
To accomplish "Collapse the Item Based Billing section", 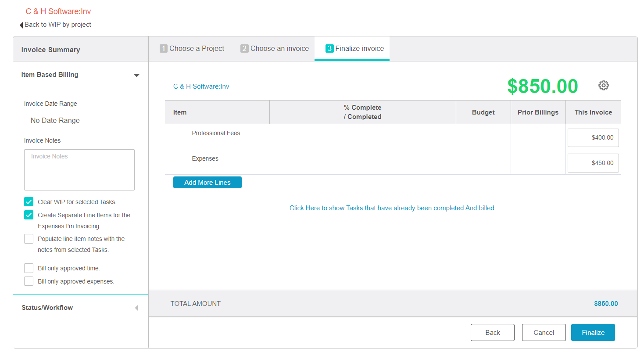I will click(136, 75).
